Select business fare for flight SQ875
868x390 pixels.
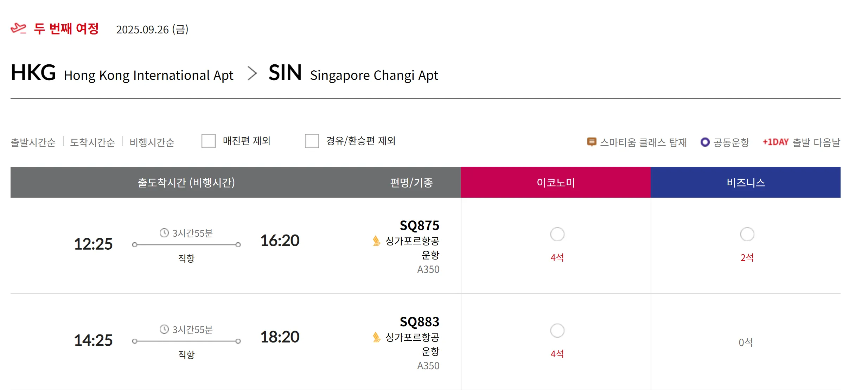(x=747, y=234)
